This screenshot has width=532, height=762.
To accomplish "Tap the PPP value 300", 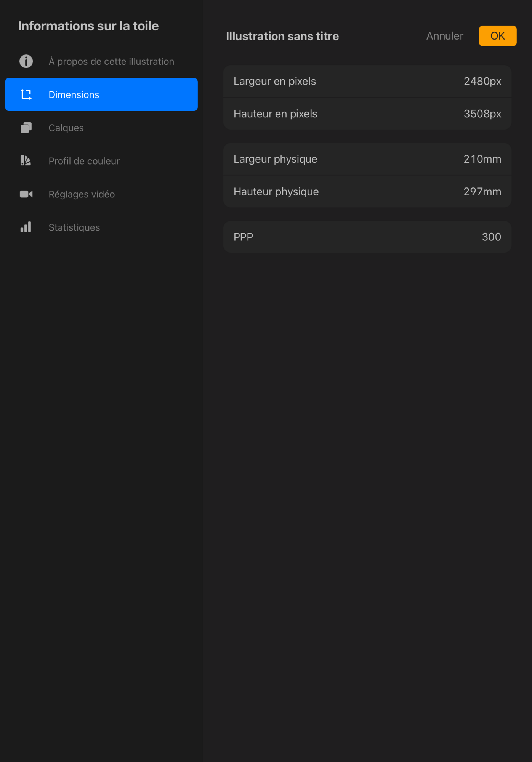I will (x=491, y=237).
